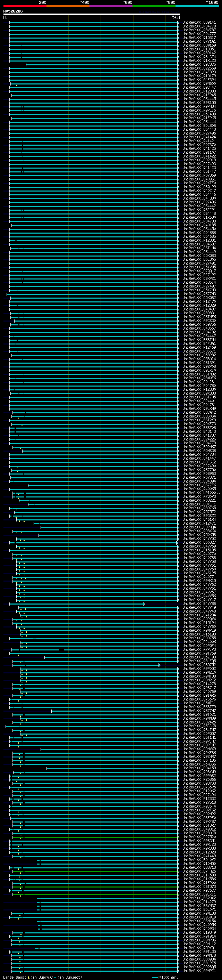Select UniRef100_A8D752 label
The image size is (222, 980).
tap(199, 665)
